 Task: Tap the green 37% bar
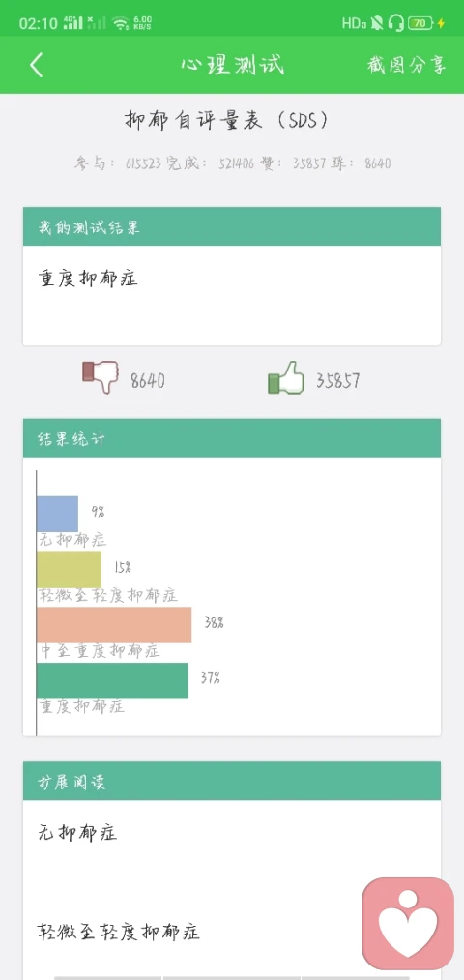coord(112,681)
